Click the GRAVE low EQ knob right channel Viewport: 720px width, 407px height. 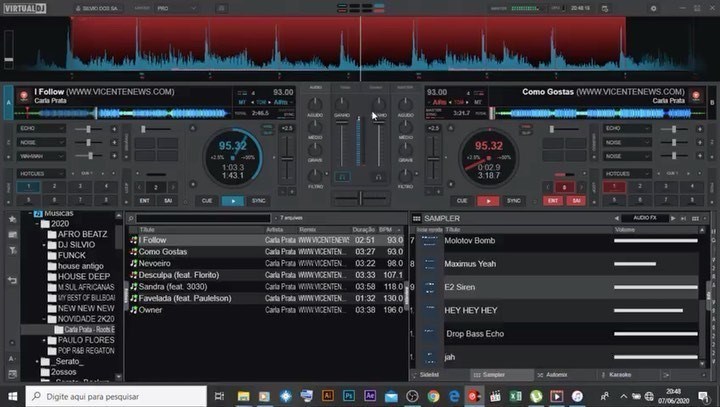pos(405,149)
